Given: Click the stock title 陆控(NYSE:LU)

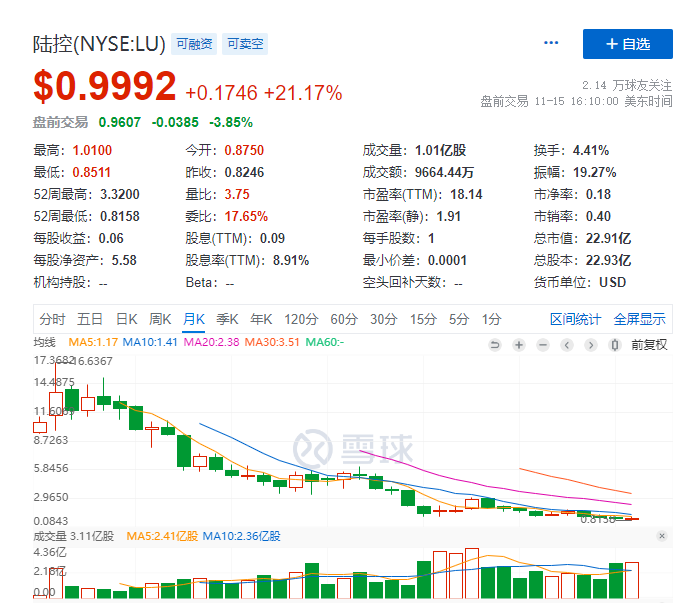Looking at the screenshot, I should pos(99,44).
